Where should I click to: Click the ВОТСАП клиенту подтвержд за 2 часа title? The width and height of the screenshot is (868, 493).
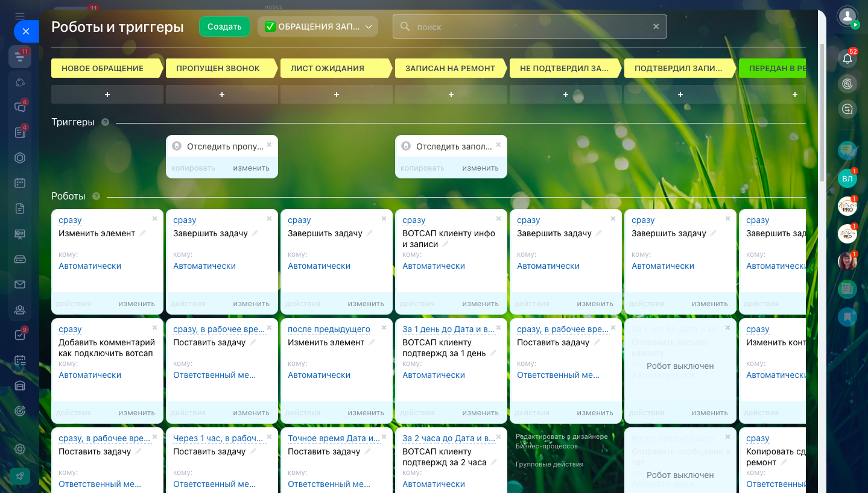445,457
